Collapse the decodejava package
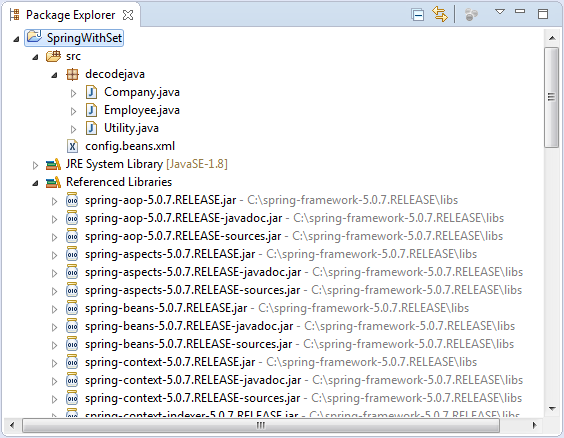Screen dimensions: 564x438 (x=54, y=75)
